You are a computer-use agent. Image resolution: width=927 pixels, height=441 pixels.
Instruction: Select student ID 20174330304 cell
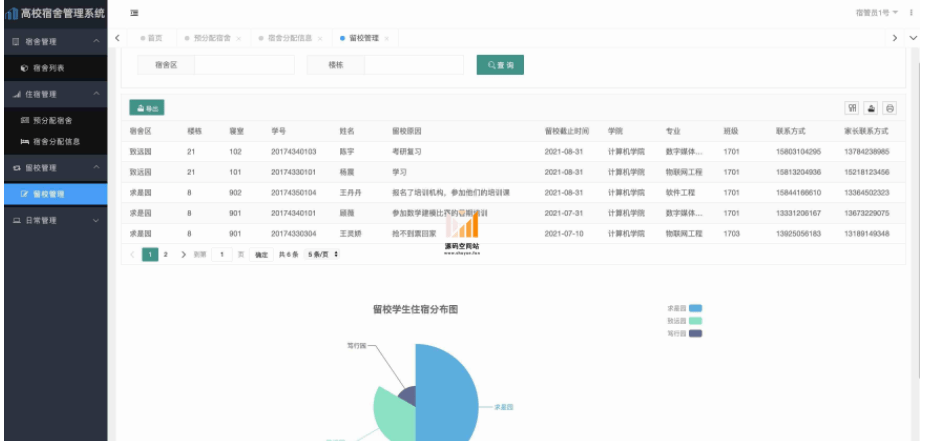pos(294,234)
